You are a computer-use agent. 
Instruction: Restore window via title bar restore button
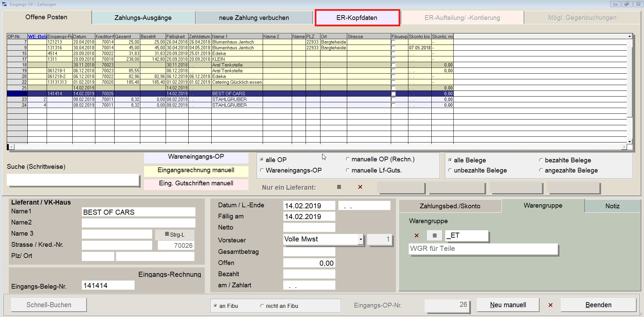pos(627,4)
